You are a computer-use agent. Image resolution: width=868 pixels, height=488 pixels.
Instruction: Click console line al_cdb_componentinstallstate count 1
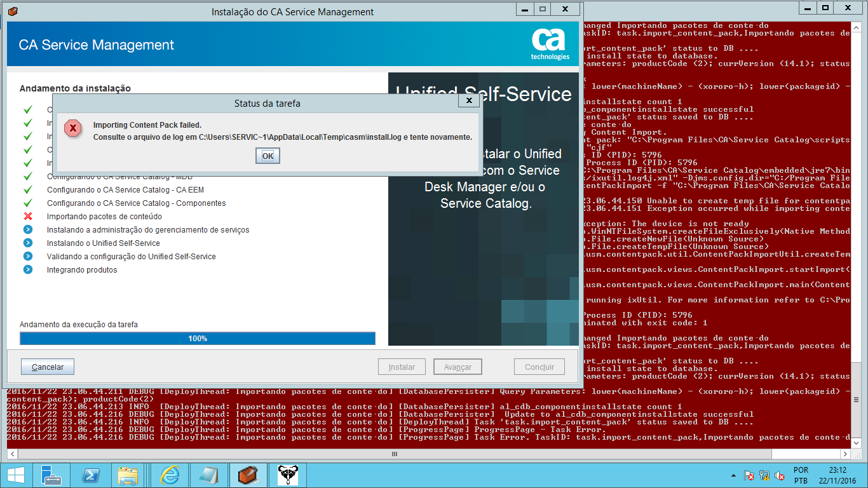point(344,407)
